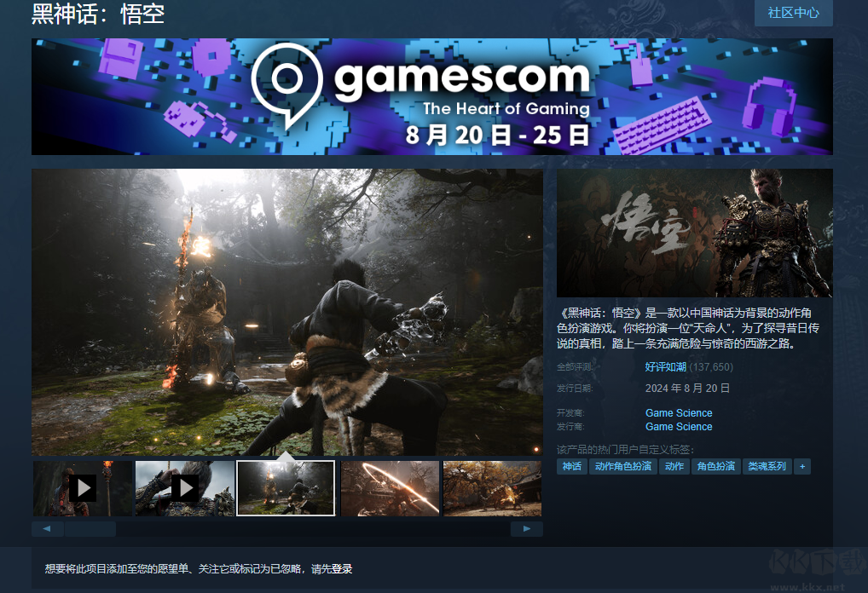Open publisher Game Science link
The height and width of the screenshot is (593, 868).
point(679,427)
